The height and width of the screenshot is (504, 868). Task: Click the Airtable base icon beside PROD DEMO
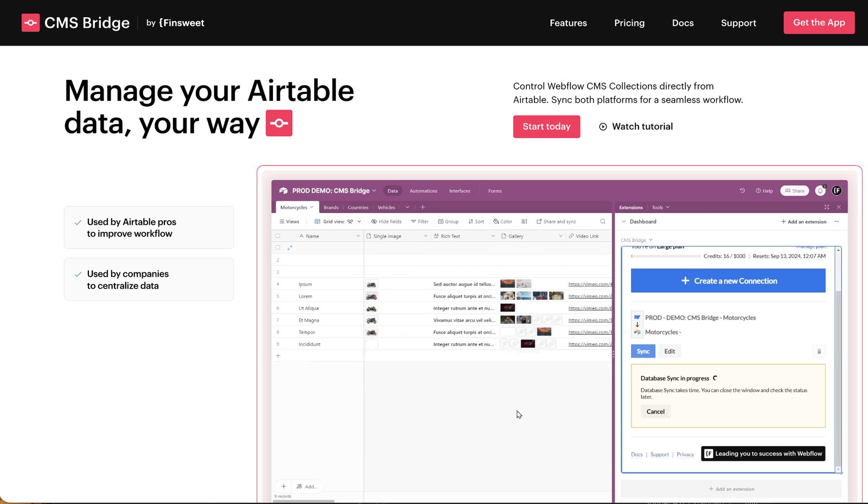pos(283,190)
